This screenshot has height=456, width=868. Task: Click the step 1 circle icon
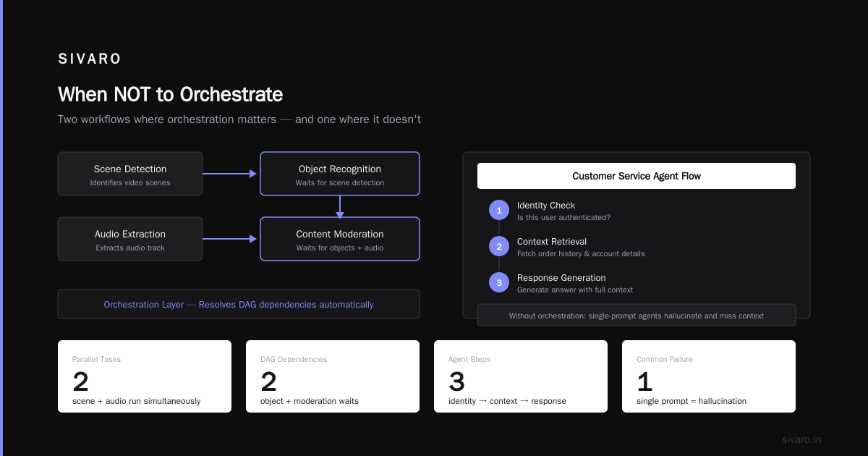pos(499,210)
